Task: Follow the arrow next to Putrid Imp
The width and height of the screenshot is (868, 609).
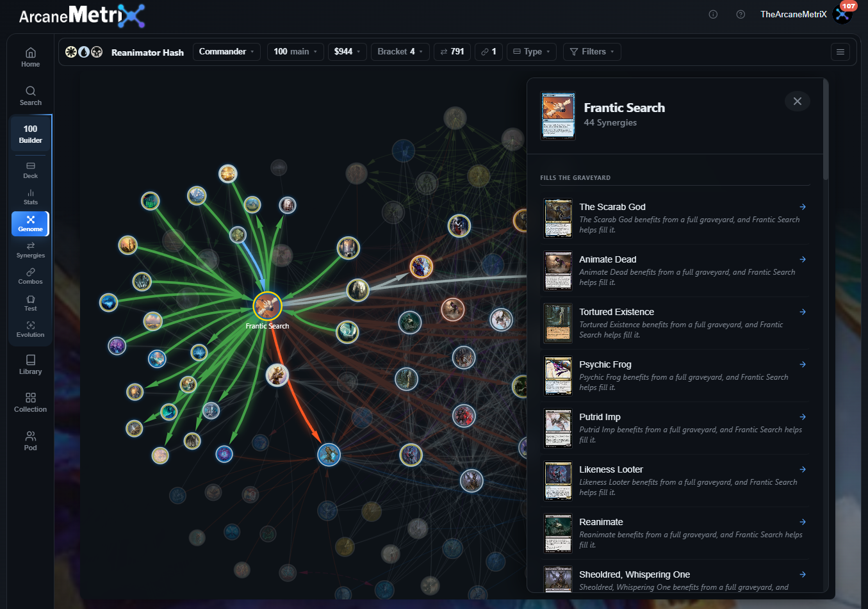Action: (803, 417)
